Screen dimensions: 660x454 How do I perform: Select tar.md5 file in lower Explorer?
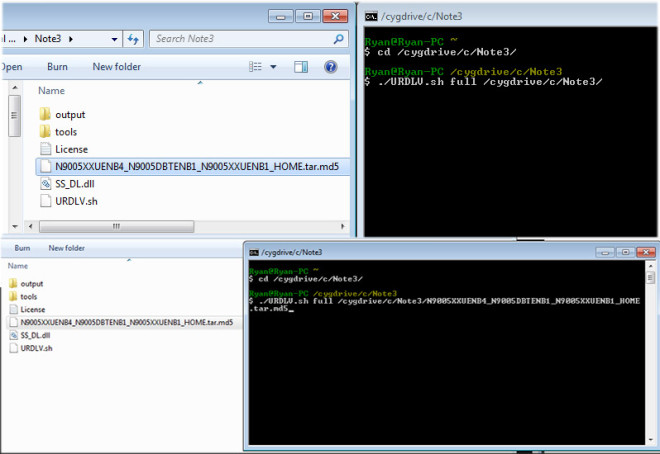124,322
